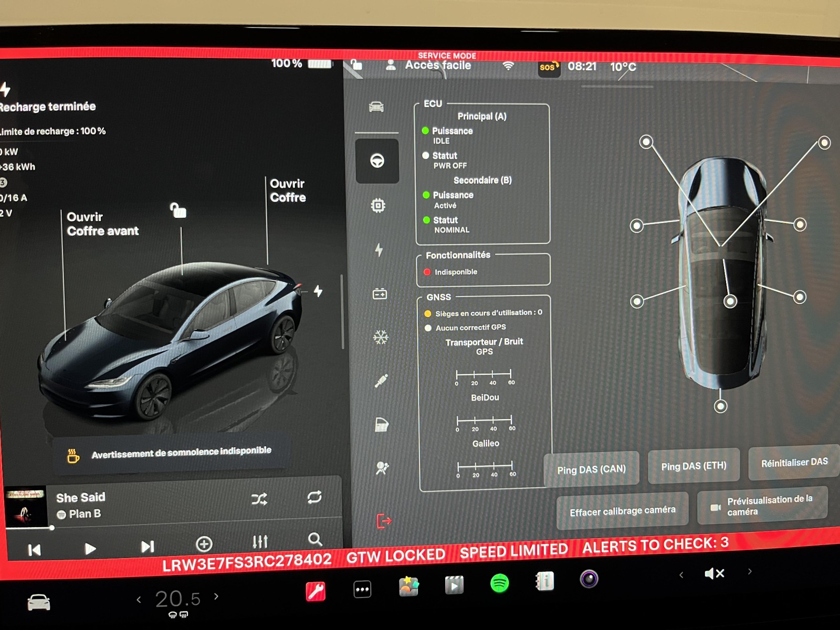Click the Recharge terminée charging status
This screenshot has height=630, width=840.
click(x=47, y=107)
